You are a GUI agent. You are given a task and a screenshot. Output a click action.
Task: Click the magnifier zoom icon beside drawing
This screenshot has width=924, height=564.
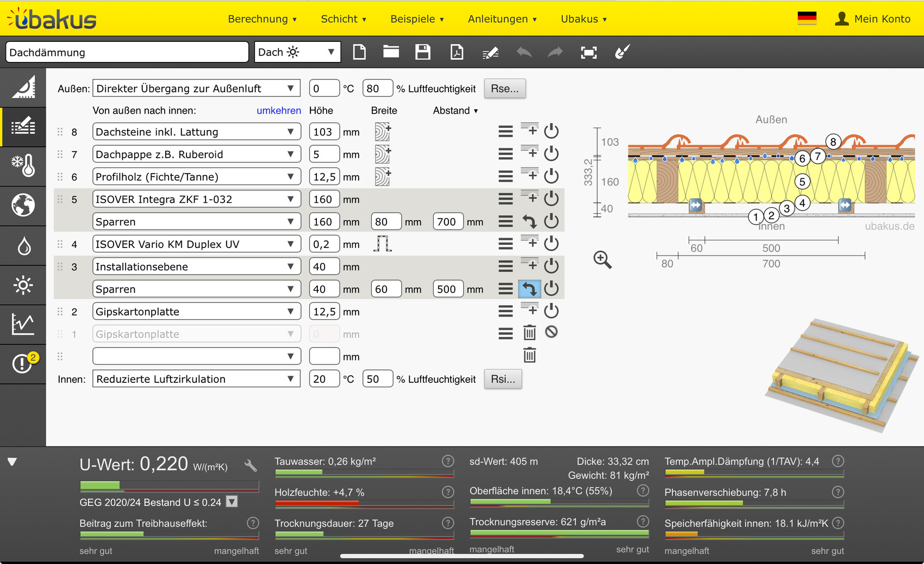point(602,260)
